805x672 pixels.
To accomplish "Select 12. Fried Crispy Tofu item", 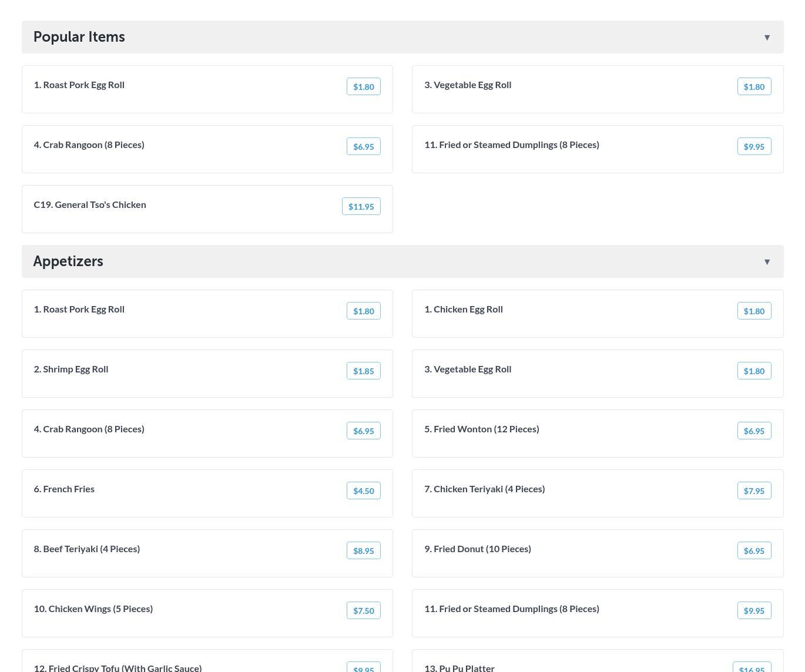I will click(118, 667).
